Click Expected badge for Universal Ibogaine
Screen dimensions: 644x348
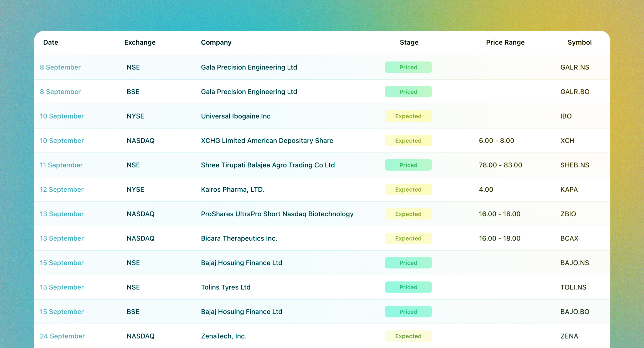[x=408, y=116]
